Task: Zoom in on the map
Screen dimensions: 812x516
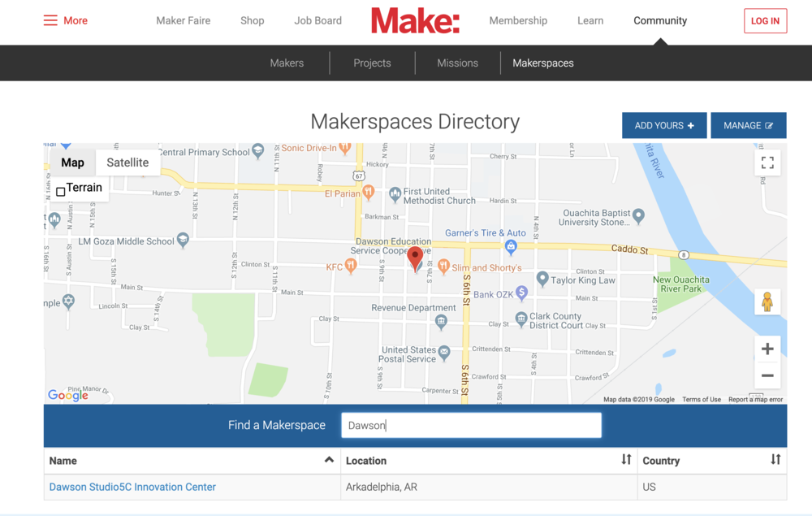Action: point(767,349)
